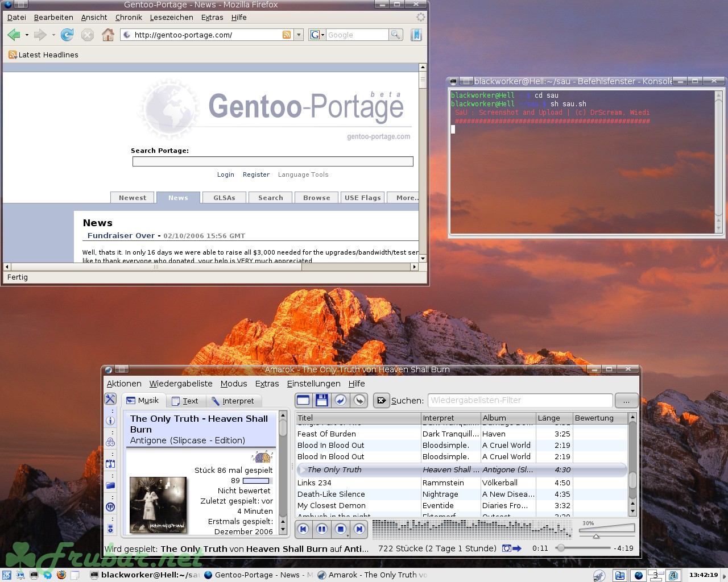Open the Google search engine chooser
Screen dimensions: 728x582
coord(317,35)
